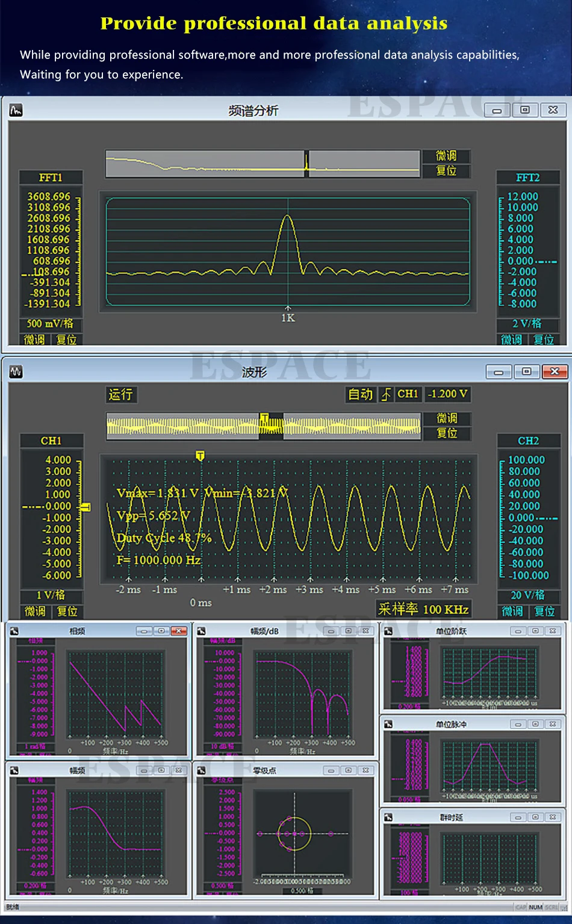Click the 0 ms time offset label
Screen dimensions: 572x924
[x=201, y=603]
